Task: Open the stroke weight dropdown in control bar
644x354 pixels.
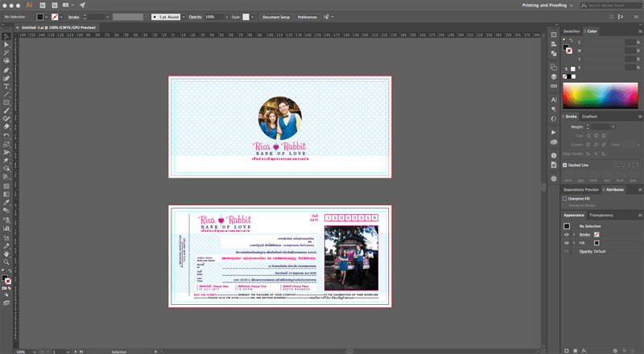Action: pos(108,17)
